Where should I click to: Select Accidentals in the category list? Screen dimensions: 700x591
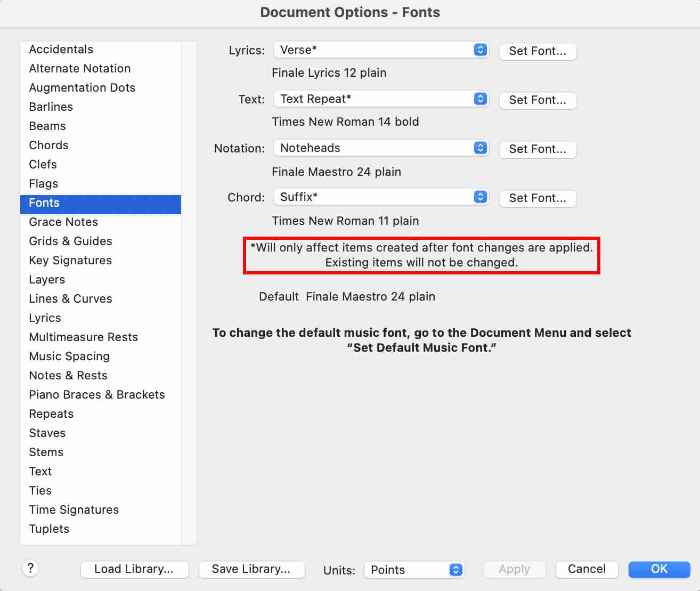(61, 50)
